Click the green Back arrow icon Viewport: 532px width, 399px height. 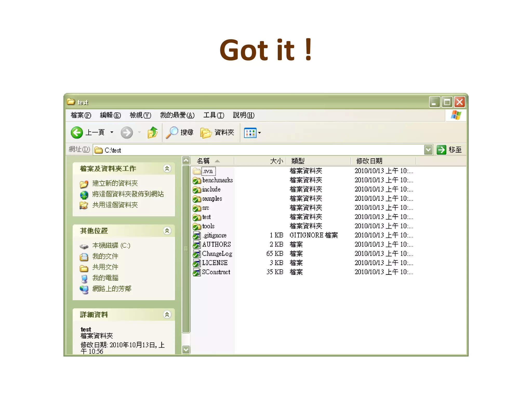tap(77, 132)
